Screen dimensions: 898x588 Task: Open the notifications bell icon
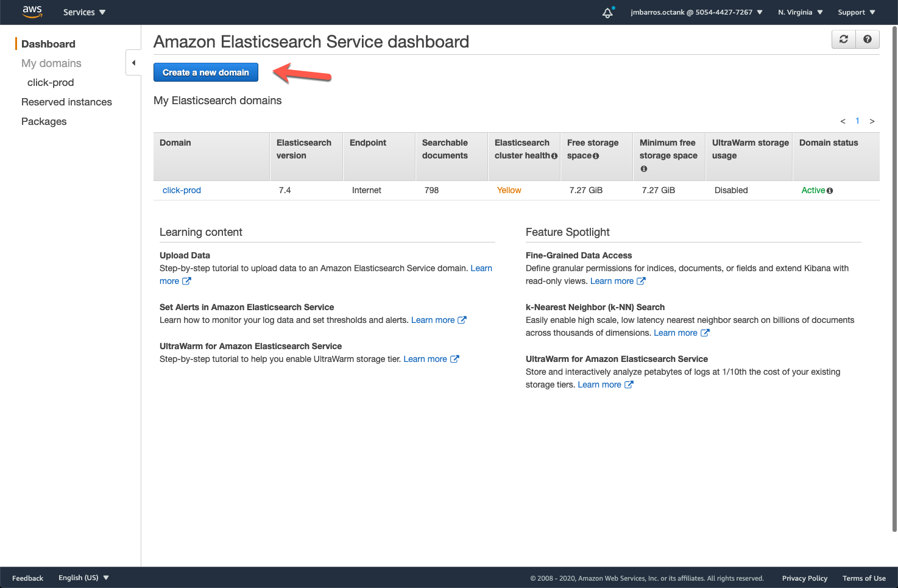[x=607, y=12]
